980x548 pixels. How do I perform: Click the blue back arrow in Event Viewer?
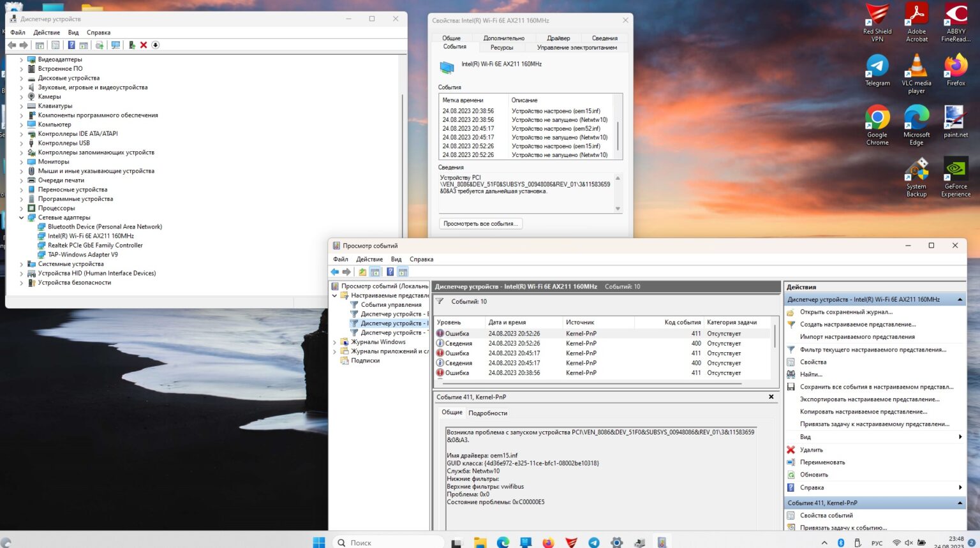pyautogui.click(x=334, y=272)
